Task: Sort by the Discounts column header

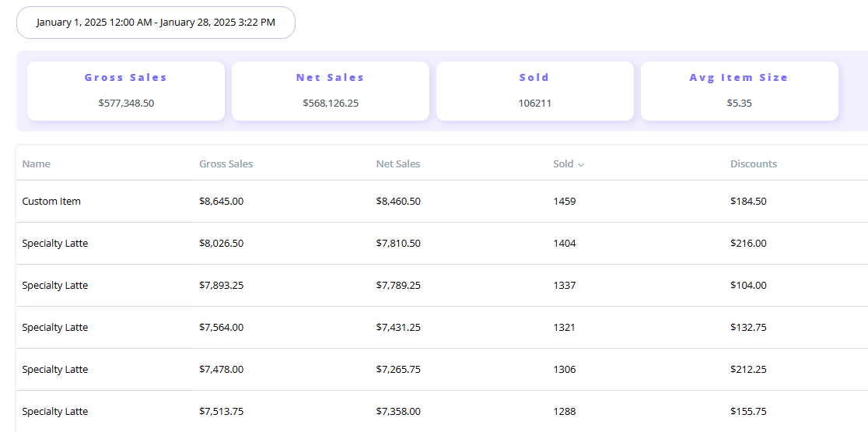Action: tap(753, 164)
